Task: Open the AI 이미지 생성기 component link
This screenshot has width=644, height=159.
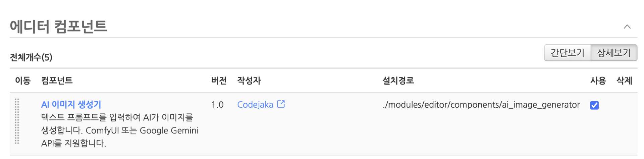Action: tap(71, 105)
